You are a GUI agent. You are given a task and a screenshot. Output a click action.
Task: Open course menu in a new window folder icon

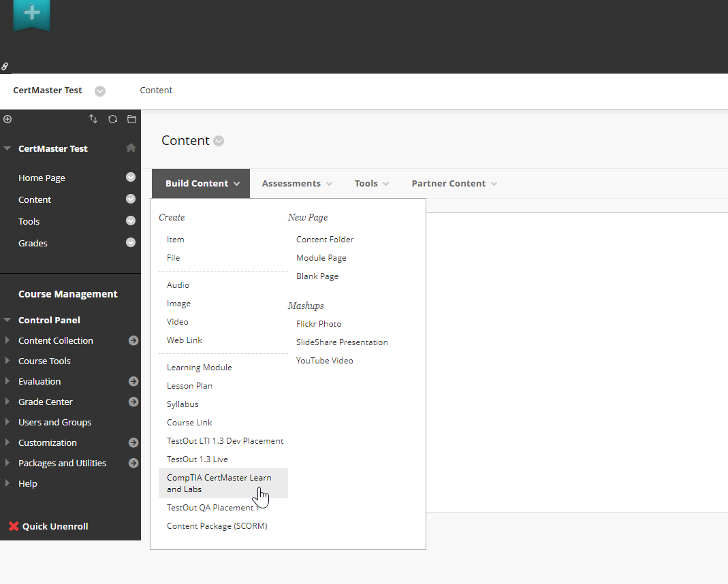point(131,119)
